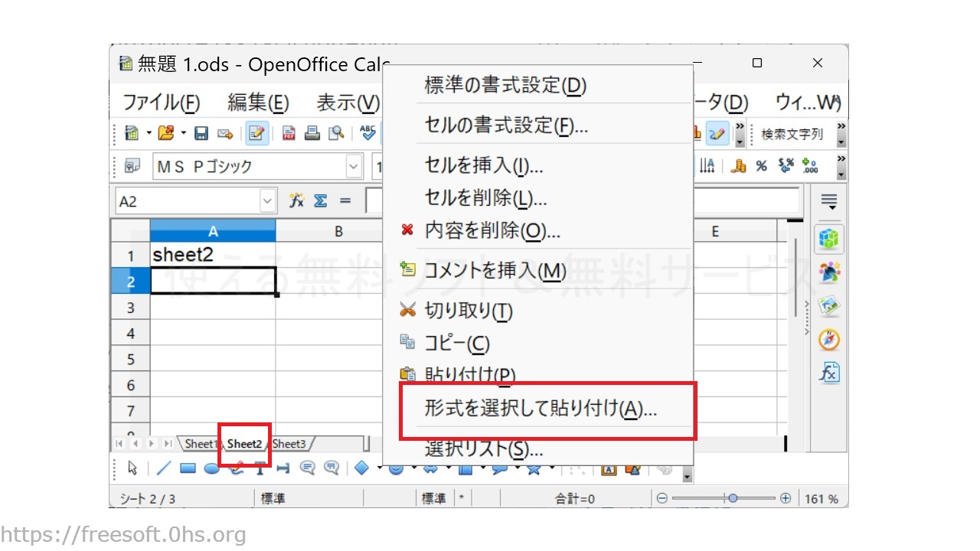Choose 形式を選択して貼り付け from context menu
The image size is (980, 551).
[x=541, y=409]
